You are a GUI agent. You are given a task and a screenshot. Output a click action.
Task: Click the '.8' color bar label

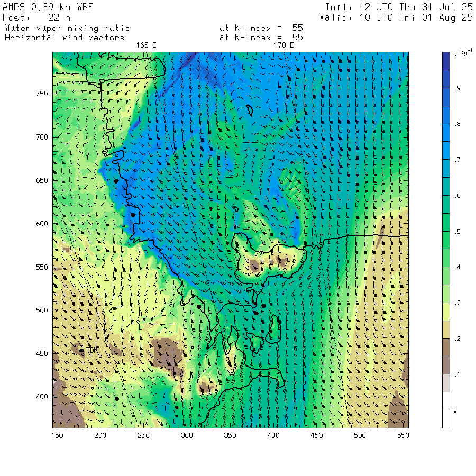click(457, 124)
